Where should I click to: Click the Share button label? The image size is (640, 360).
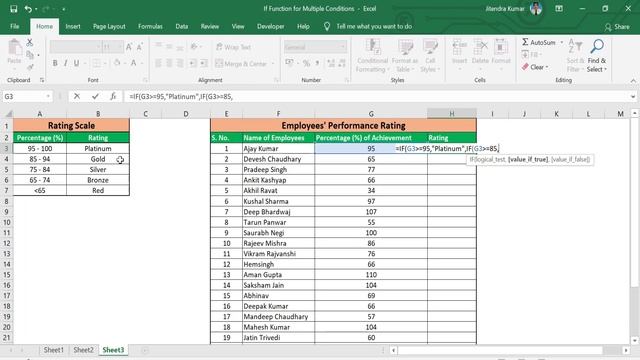pos(622,27)
